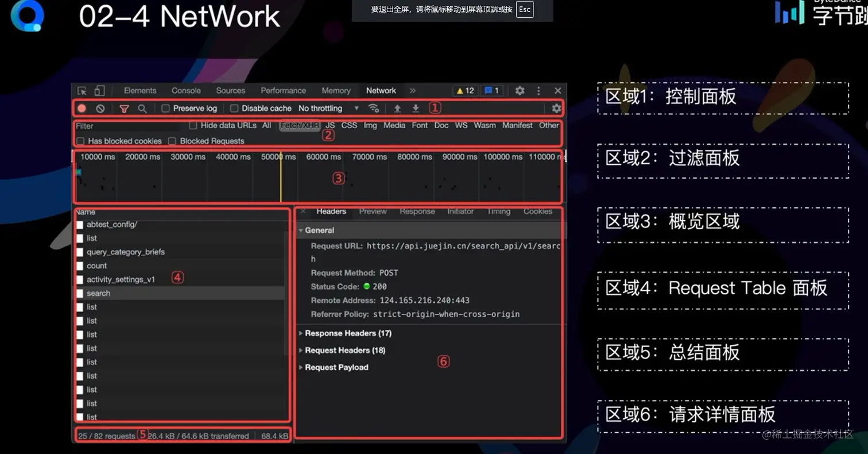868x454 pixels.
Task: Toggle the red filter funnel icon
Action: coord(124,108)
